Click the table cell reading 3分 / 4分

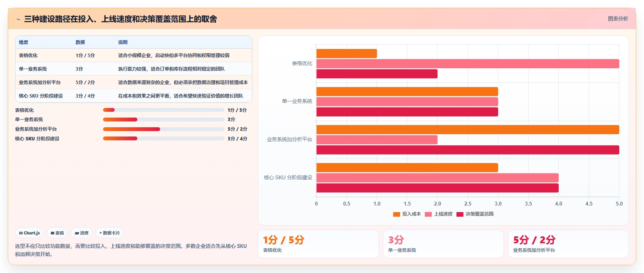point(85,96)
